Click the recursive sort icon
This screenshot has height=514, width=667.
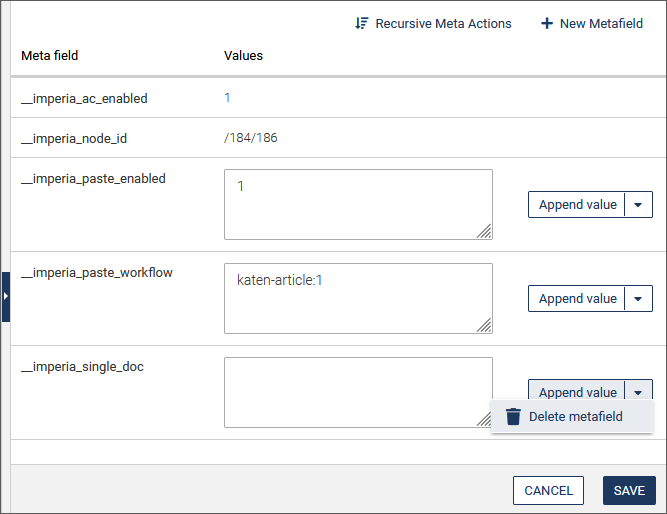pyautogui.click(x=362, y=23)
